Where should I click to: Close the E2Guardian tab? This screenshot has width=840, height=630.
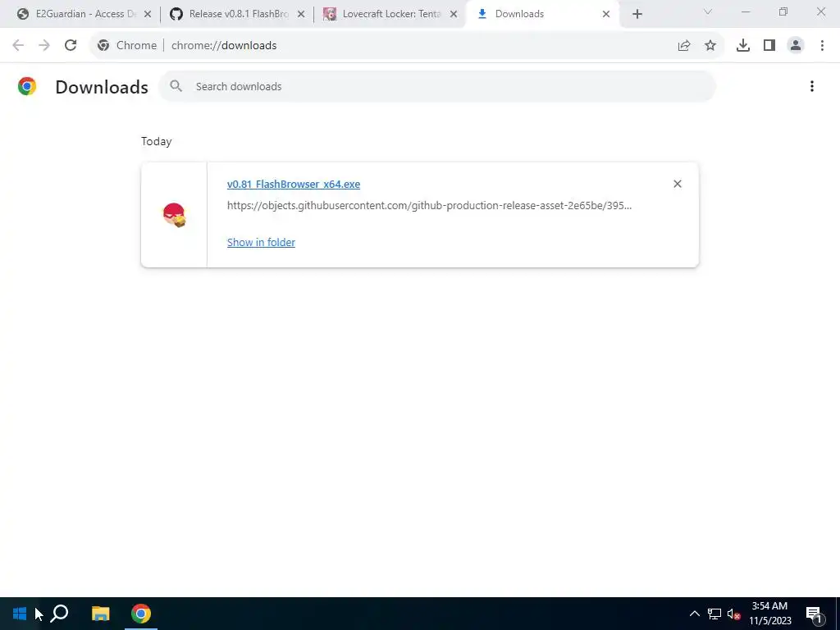[x=148, y=14]
